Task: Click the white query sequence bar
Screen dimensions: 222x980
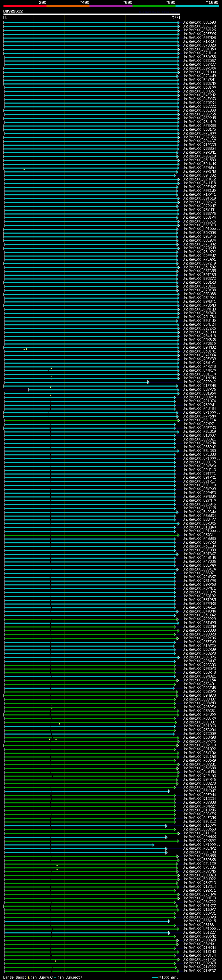Action: point(92,15)
